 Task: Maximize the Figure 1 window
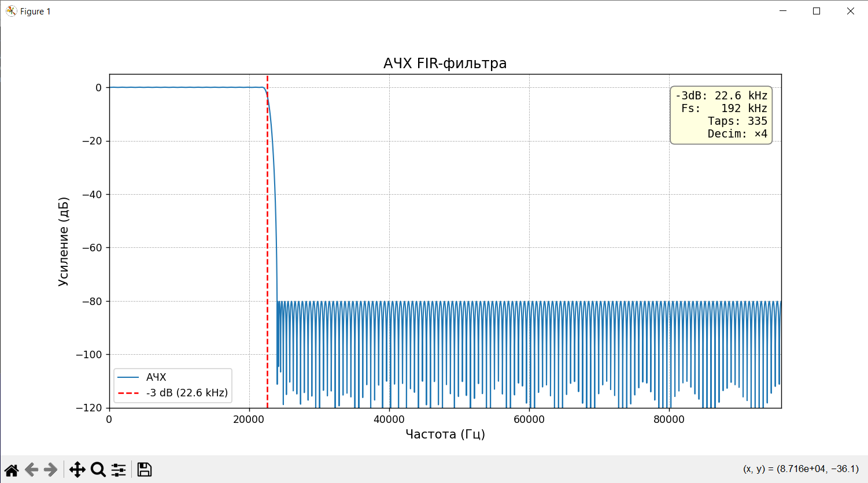pos(817,11)
